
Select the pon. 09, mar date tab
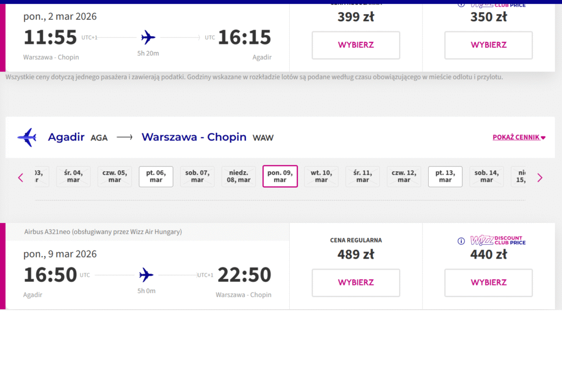pyautogui.click(x=280, y=177)
